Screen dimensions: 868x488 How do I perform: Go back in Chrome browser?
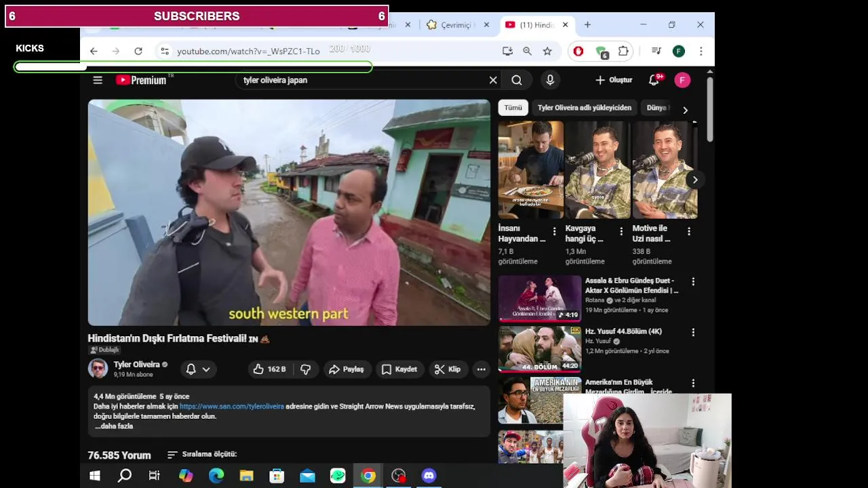pyautogui.click(x=94, y=51)
